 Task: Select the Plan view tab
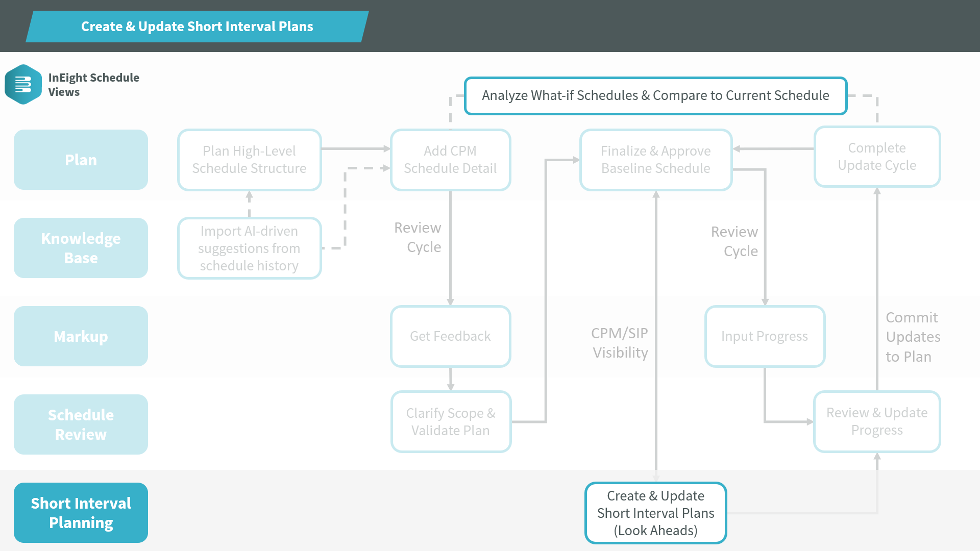[x=81, y=160]
